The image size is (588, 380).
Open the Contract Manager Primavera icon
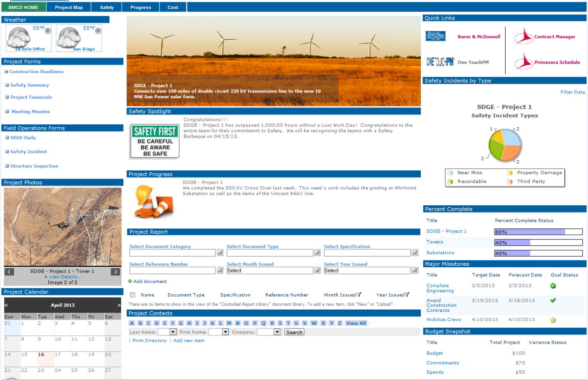tap(524, 36)
